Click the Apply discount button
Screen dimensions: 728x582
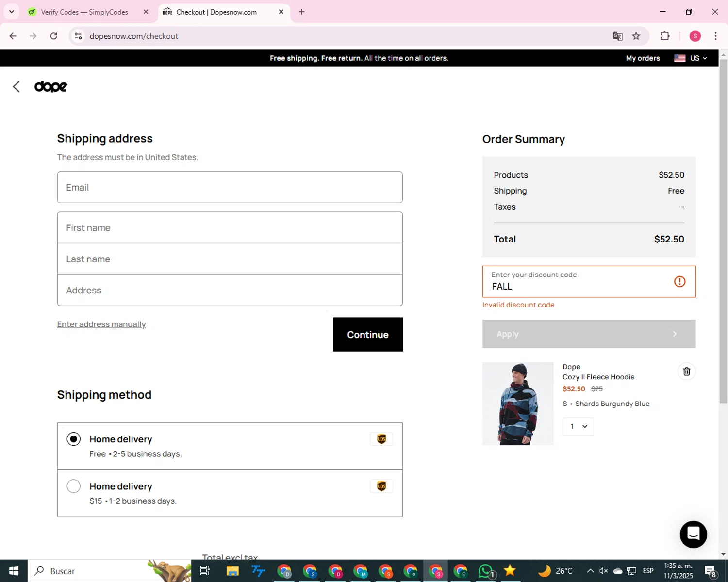(589, 334)
